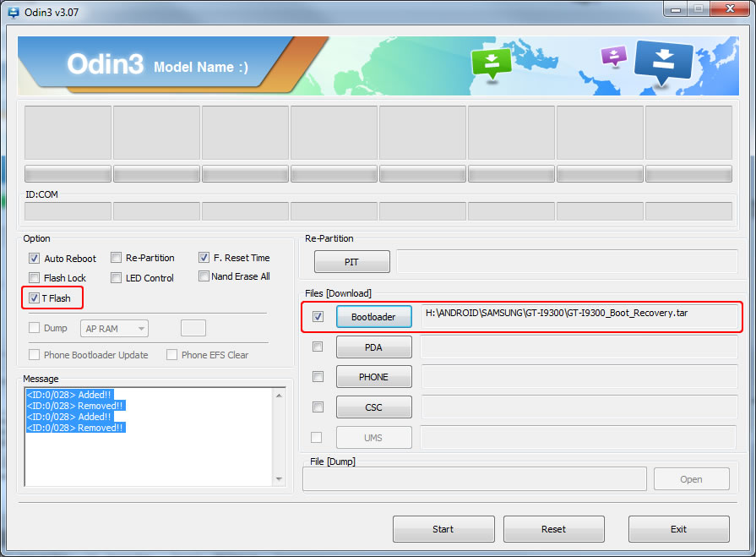
Task: Click the PDA file button
Action: tap(373, 347)
